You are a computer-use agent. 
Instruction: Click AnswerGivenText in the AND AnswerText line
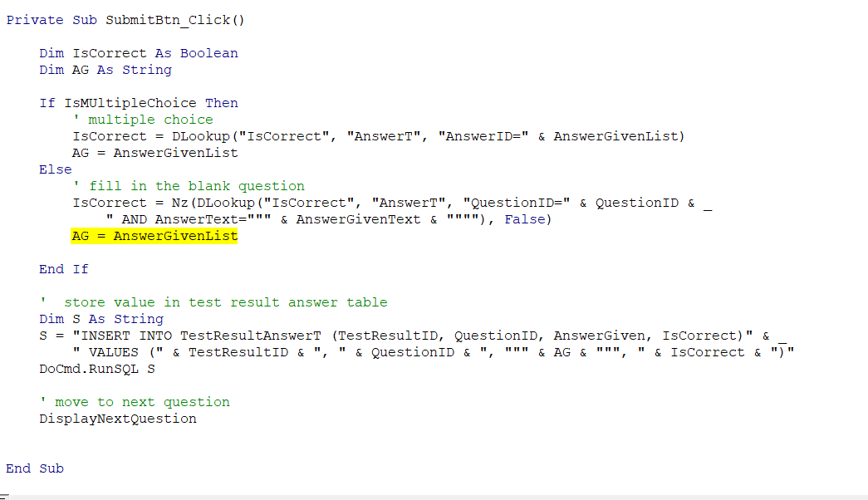click(x=358, y=219)
